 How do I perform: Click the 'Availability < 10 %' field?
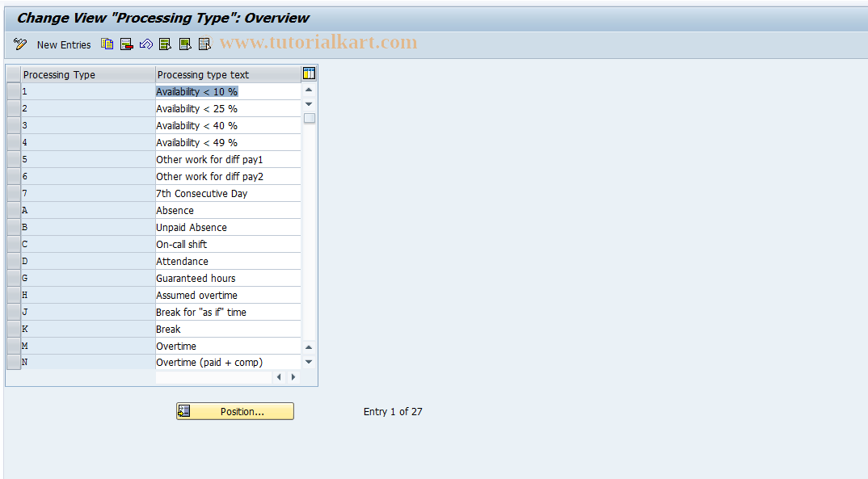click(x=228, y=92)
